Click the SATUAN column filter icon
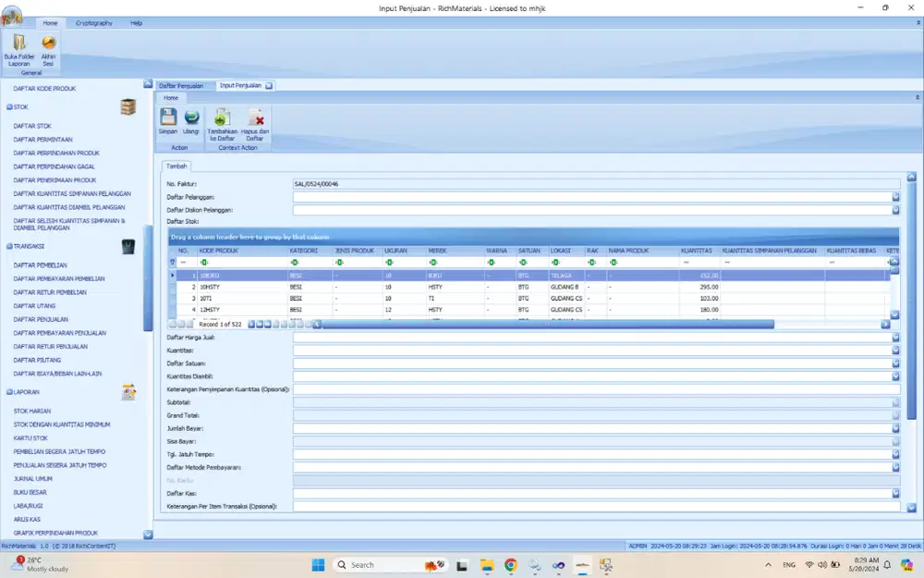The image size is (924, 578). [x=523, y=263]
